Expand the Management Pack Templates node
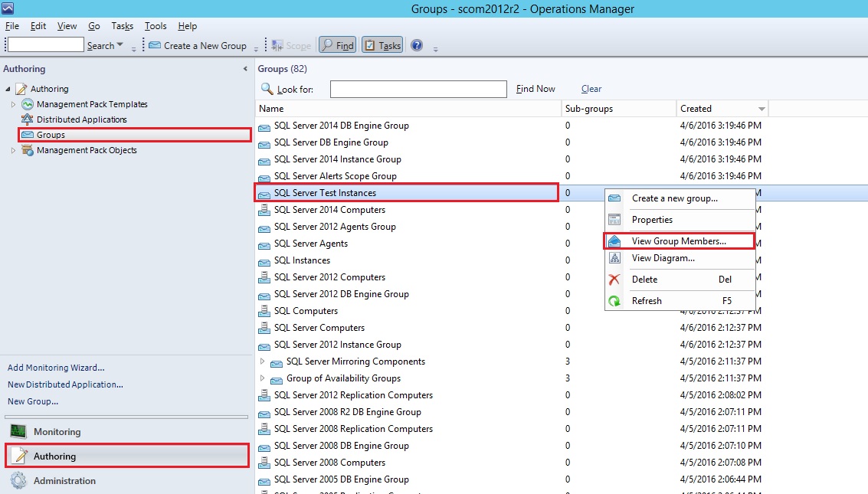 [x=13, y=104]
